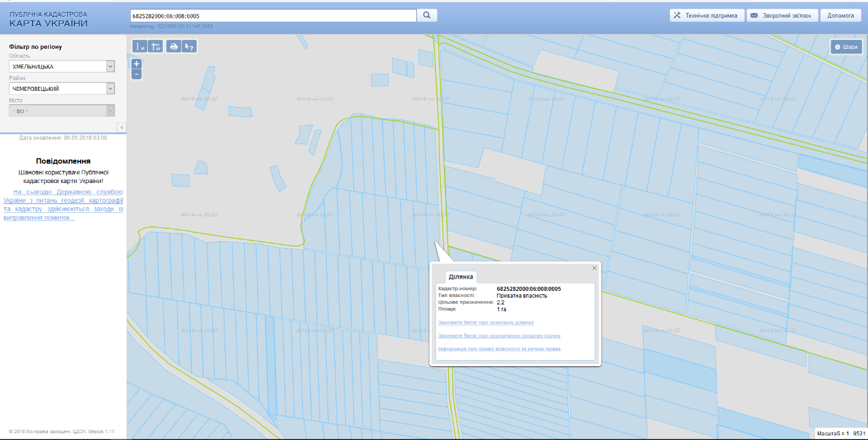Open Інформація про право власності link

(499, 348)
